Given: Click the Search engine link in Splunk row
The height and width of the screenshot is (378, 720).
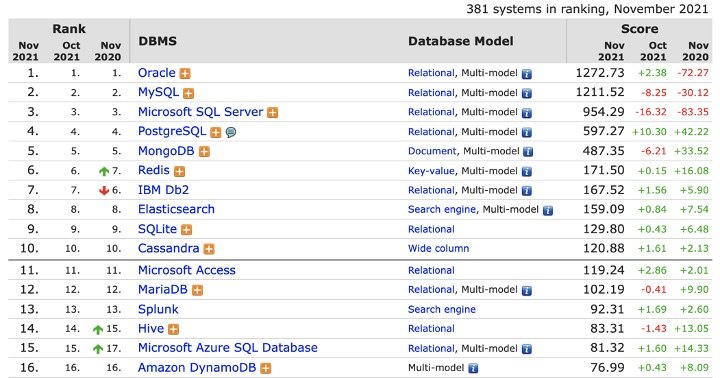Looking at the screenshot, I should pyautogui.click(x=442, y=310).
